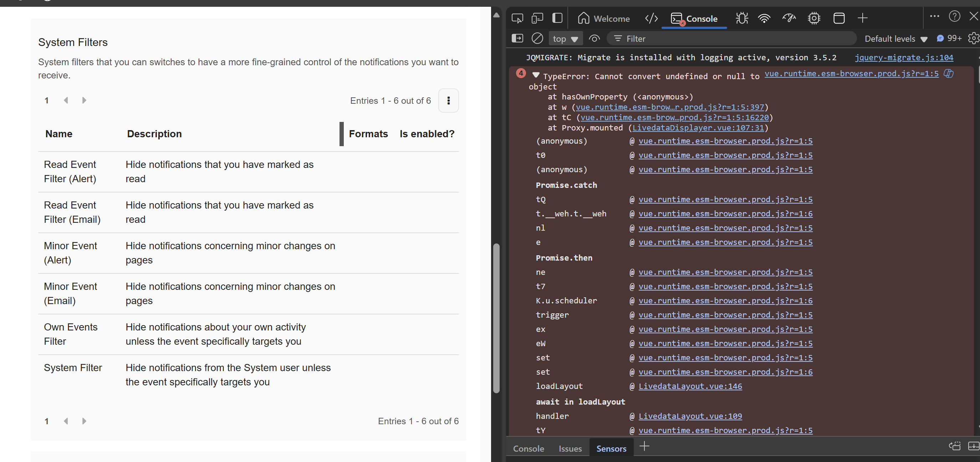Open the top context dropdown
Screen dimensions: 980x462
click(x=565, y=39)
